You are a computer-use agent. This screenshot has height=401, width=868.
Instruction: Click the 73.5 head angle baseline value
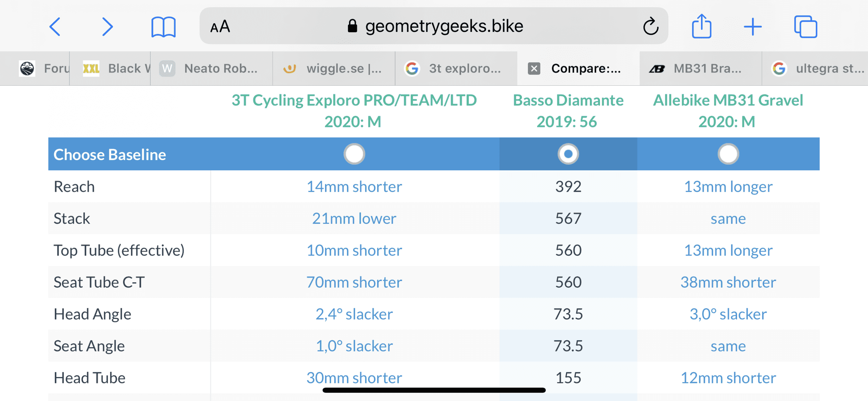tap(568, 314)
